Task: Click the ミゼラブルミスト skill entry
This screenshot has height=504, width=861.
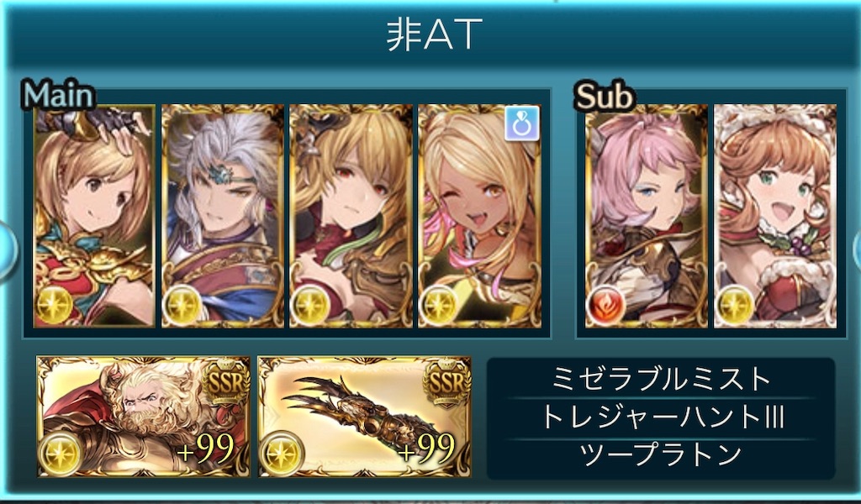Action: (x=661, y=379)
